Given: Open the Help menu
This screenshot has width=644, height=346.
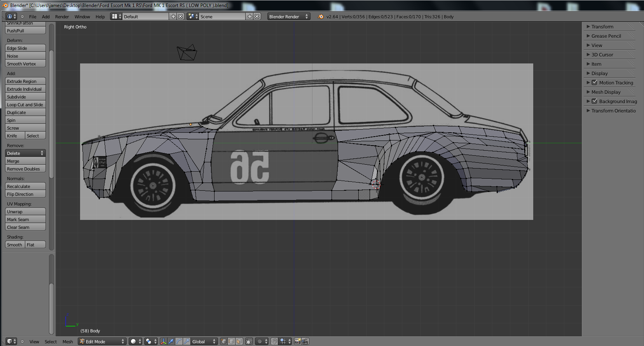Looking at the screenshot, I should [x=100, y=17].
